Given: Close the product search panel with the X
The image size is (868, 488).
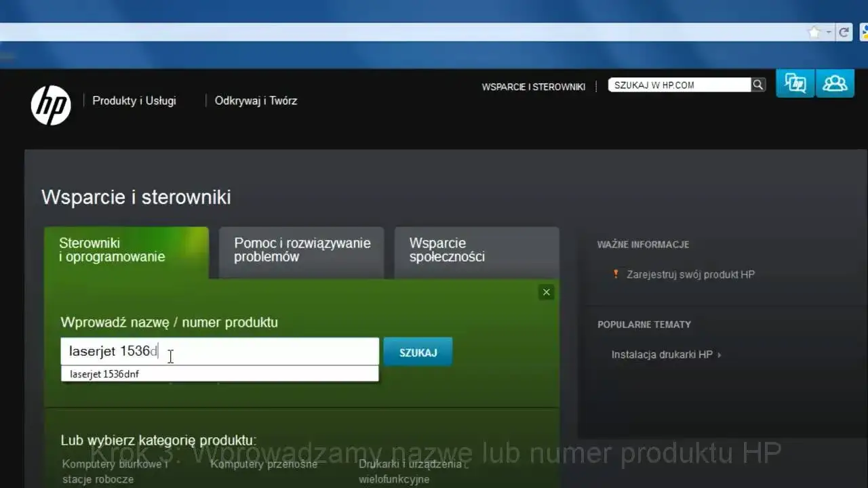Looking at the screenshot, I should pos(546,291).
